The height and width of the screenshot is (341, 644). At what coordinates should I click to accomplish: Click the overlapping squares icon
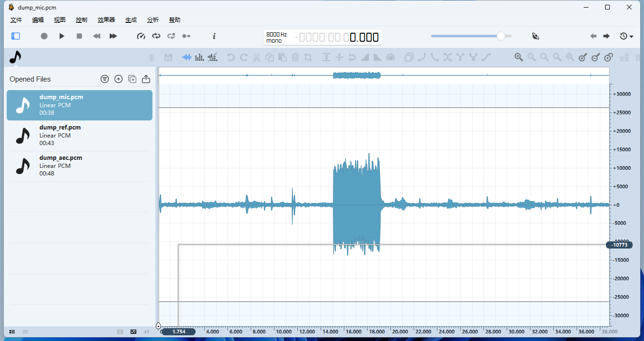click(409, 57)
